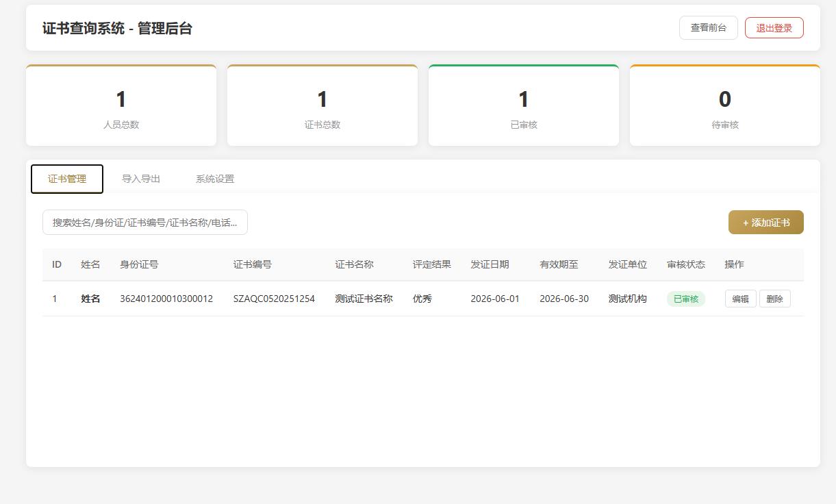Click the bold 姓名 cell in row 1

coord(90,299)
